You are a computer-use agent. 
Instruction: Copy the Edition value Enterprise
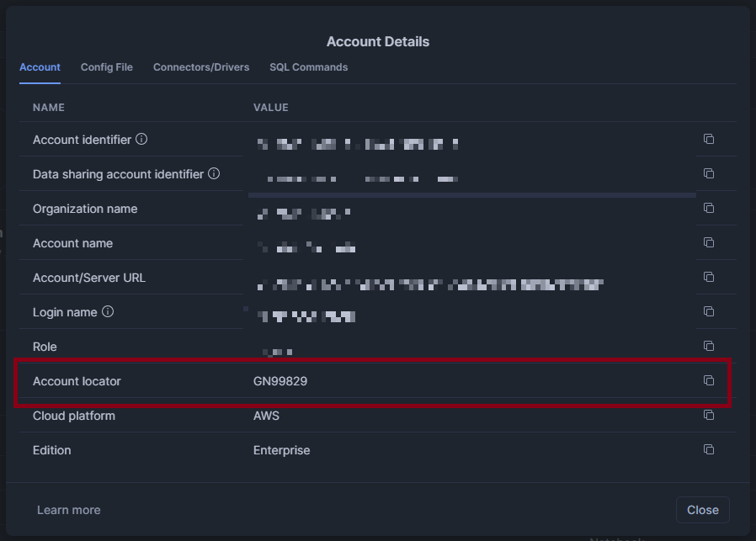pos(710,449)
